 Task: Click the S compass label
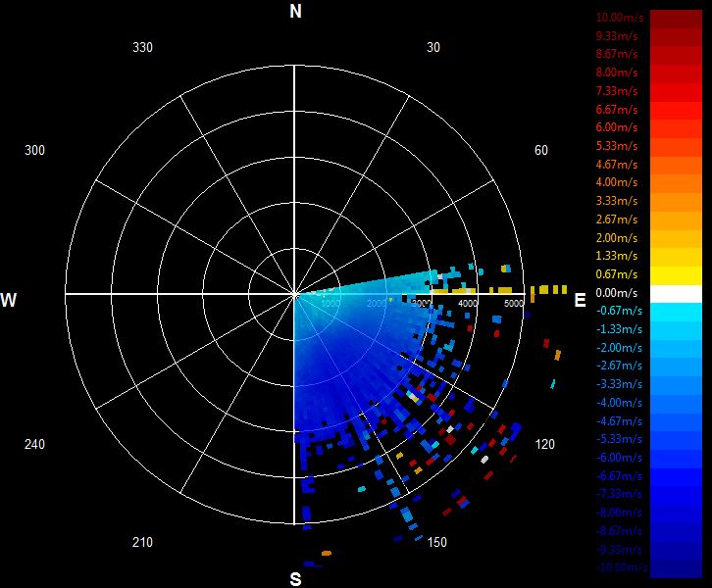295,579
